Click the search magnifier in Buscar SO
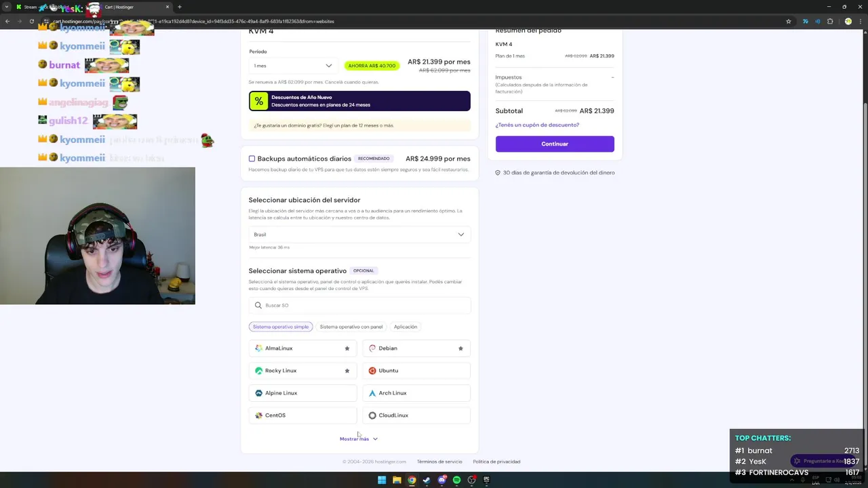This screenshot has height=488, width=868. click(258, 305)
